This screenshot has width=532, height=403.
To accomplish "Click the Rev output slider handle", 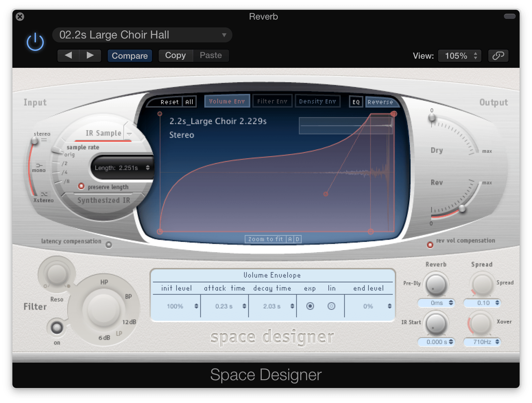I will click(x=462, y=209).
